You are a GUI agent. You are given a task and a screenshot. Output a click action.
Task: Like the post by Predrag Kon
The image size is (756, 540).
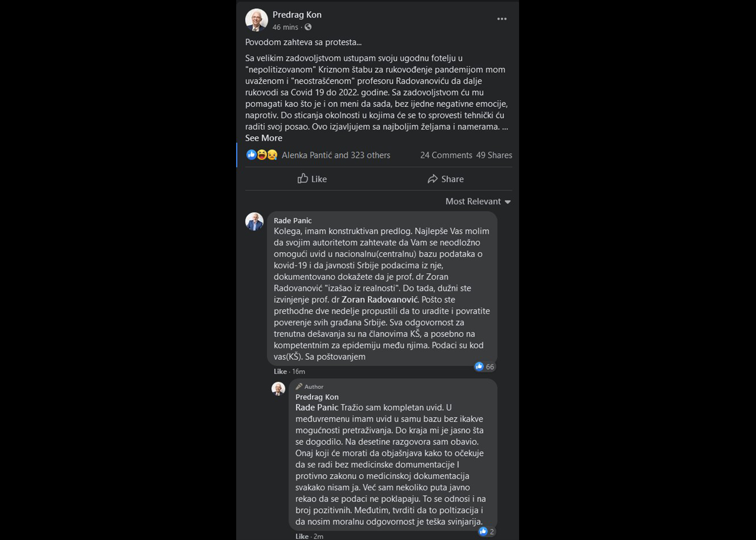pyautogui.click(x=312, y=179)
